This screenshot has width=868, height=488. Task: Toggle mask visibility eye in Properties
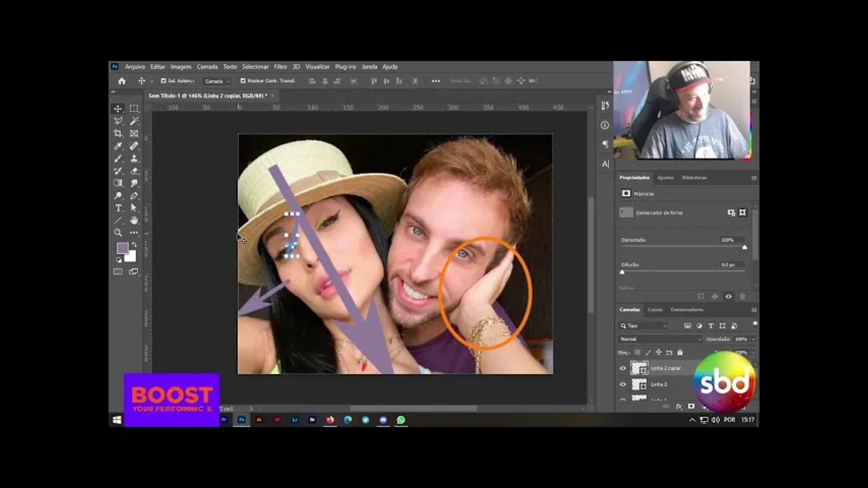click(x=729, y=296)
